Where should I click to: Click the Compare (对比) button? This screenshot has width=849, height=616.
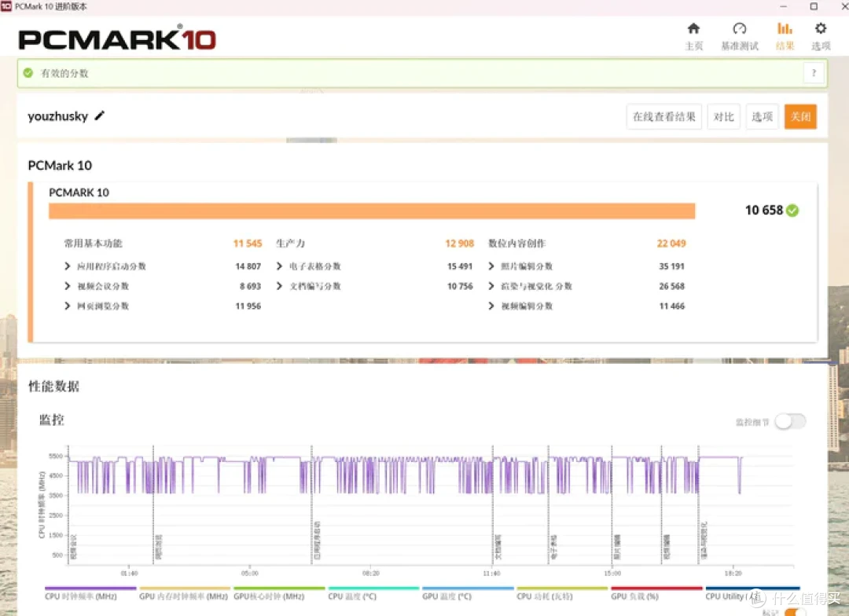coord(723,117)
